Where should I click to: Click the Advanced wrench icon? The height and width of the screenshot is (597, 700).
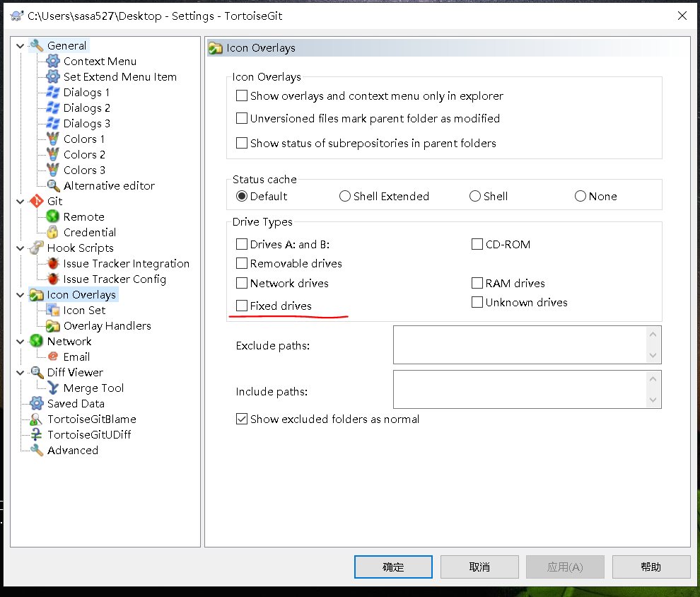pos(37,450)
